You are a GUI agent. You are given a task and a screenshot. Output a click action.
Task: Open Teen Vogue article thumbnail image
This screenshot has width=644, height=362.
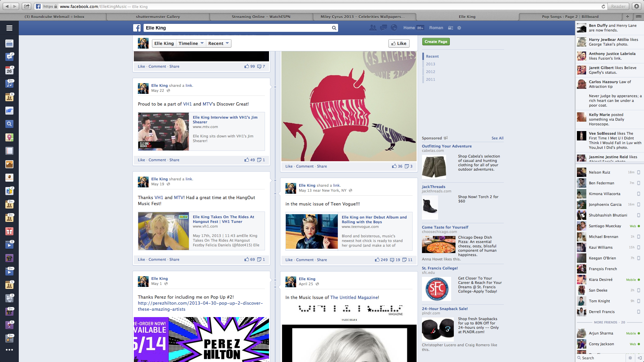tap(312, 231)
